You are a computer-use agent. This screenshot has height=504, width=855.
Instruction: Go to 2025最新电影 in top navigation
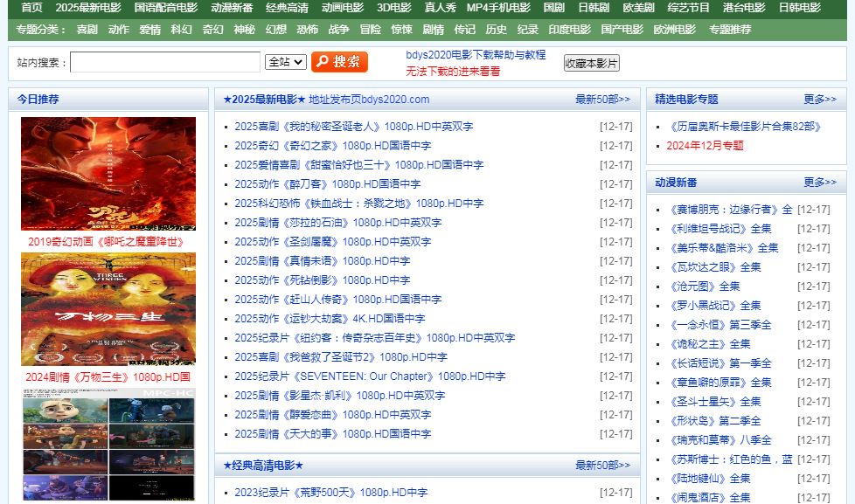(88, 8)
